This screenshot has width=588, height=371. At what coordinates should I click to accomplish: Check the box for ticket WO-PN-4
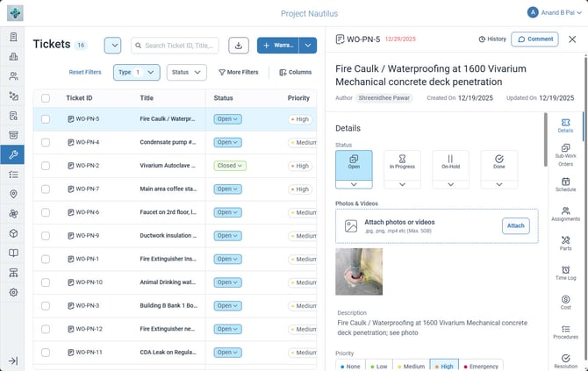(x=46, y=142)
